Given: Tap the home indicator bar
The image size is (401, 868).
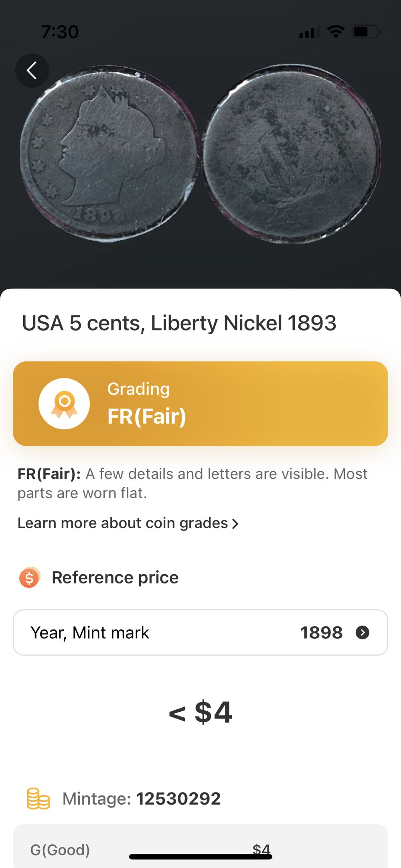Looking at the screenshot, I should click(x=200, y=857).
